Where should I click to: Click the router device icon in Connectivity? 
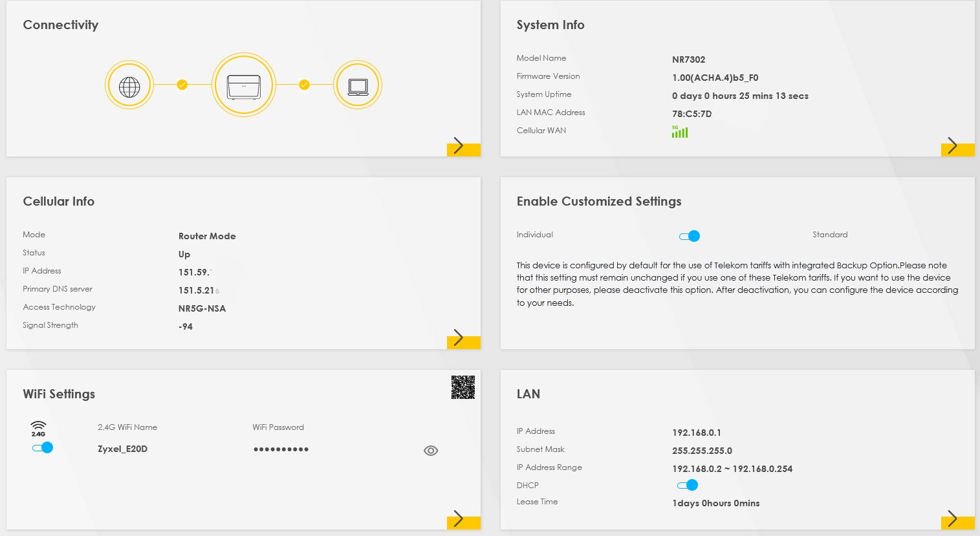click(x=244, y=85)
